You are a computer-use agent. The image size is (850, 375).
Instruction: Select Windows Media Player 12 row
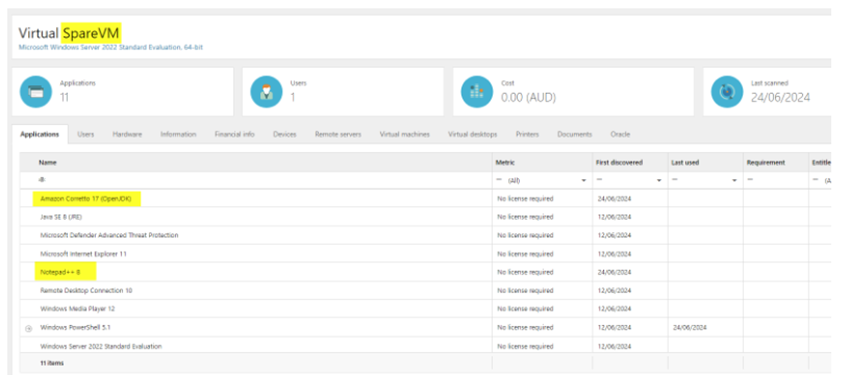click(426, 309)
